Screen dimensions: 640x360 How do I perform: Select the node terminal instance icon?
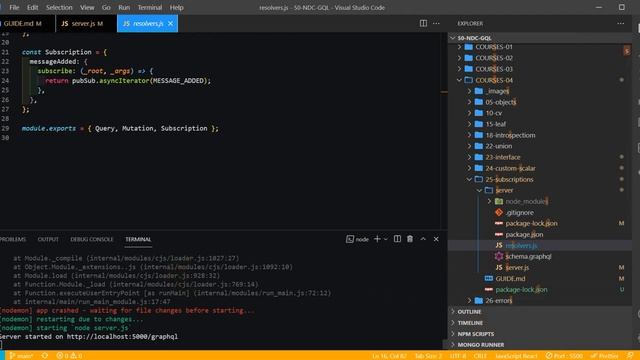point(357,239)
